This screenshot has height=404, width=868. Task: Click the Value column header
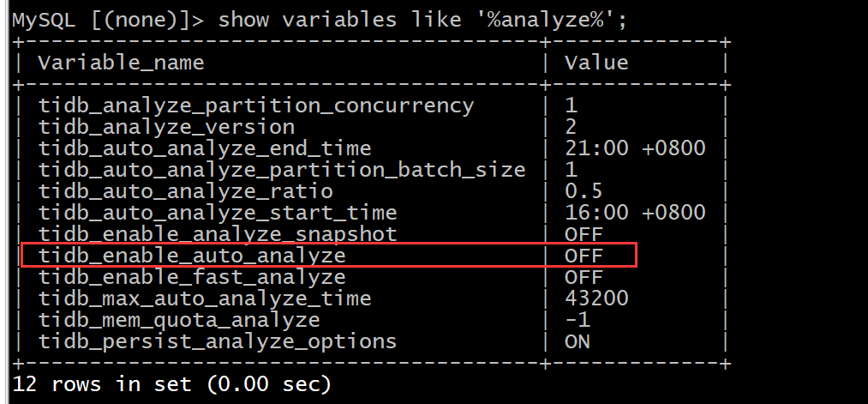coord(596,62)
